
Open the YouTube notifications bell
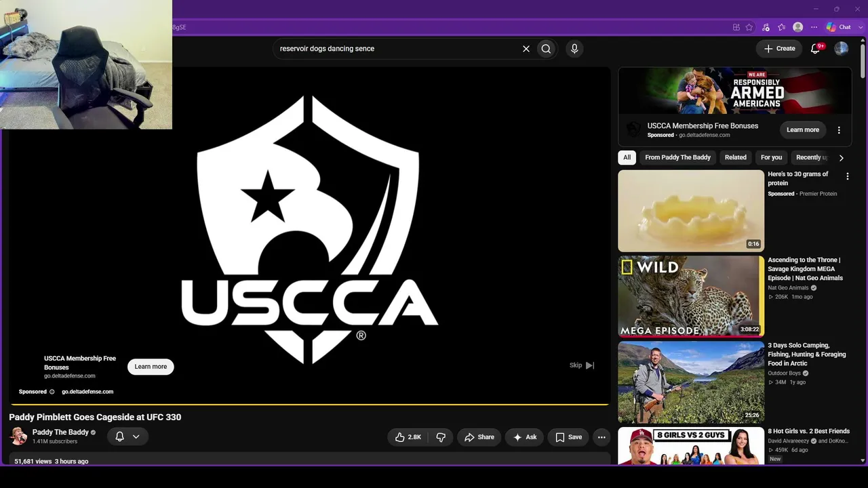[816, 48]
